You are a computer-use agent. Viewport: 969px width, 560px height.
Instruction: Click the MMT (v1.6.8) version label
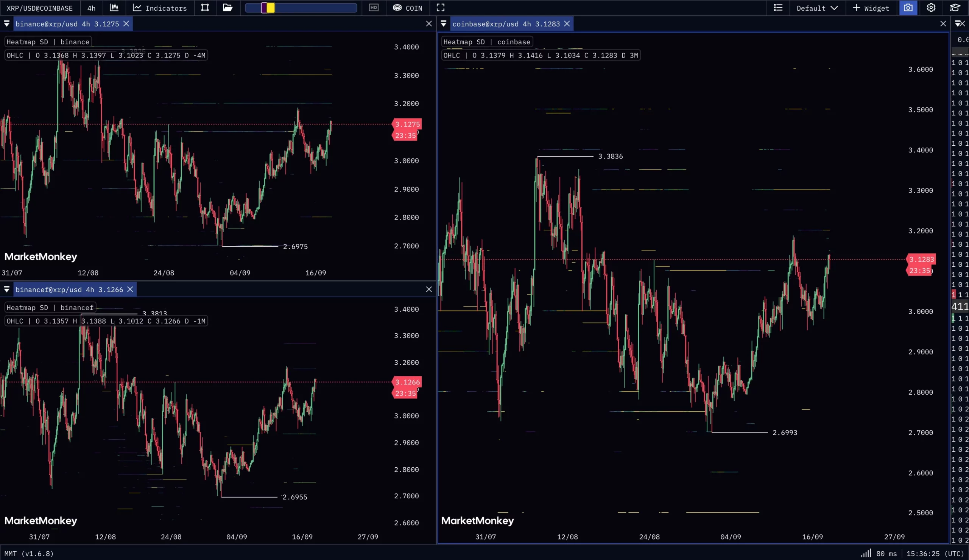[29, 554]
